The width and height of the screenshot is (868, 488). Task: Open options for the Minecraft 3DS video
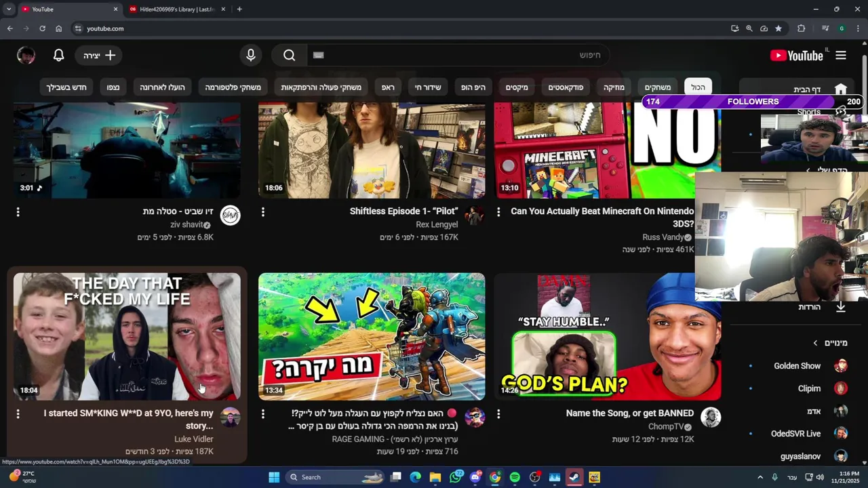pos(498,212)
